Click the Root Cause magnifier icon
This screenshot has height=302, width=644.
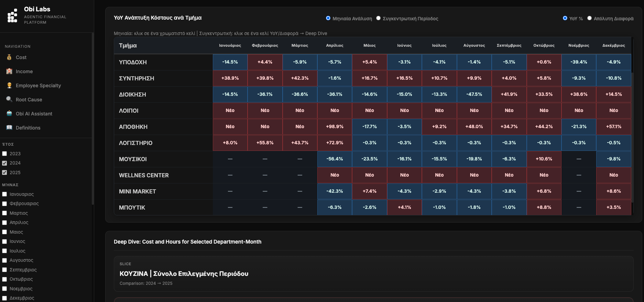9,100
